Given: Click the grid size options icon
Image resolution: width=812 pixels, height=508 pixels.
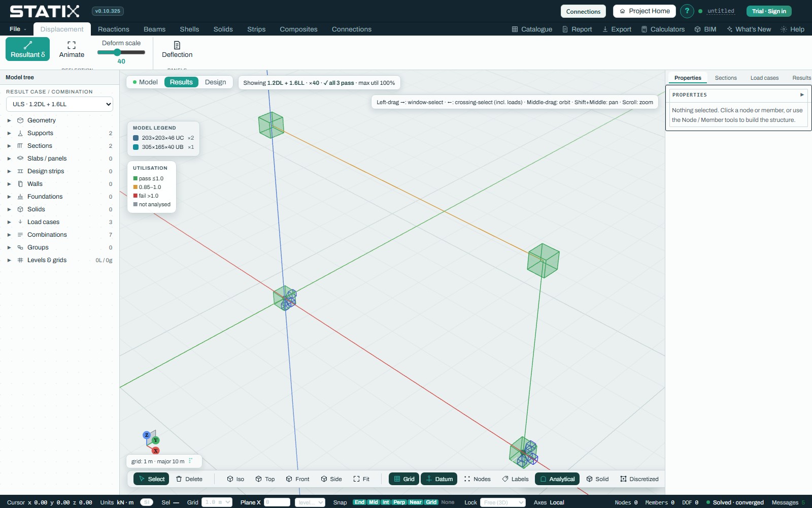Looking at the screenshot, I should pos(190,461).
